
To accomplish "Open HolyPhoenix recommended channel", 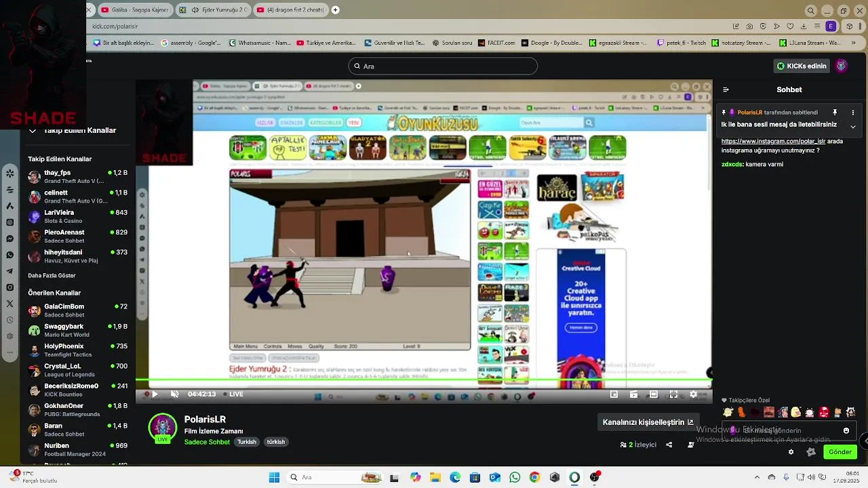I will pos(77,350).
